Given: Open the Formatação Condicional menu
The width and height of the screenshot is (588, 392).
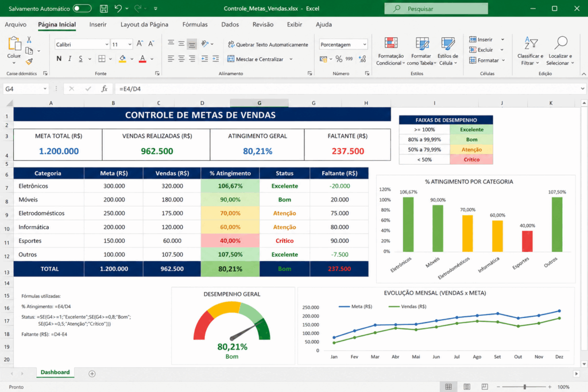Looking at the screenshot, I should pyautogui.click(x=390, y=51).
